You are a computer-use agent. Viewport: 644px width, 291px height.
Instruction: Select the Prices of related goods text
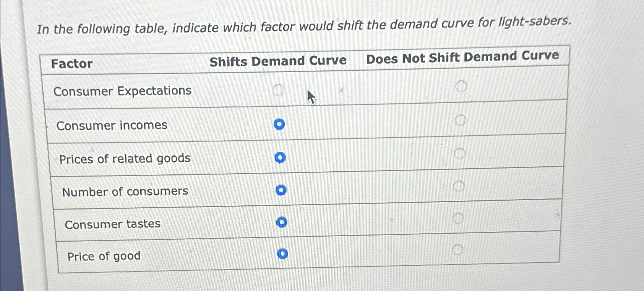pos(125,158)
